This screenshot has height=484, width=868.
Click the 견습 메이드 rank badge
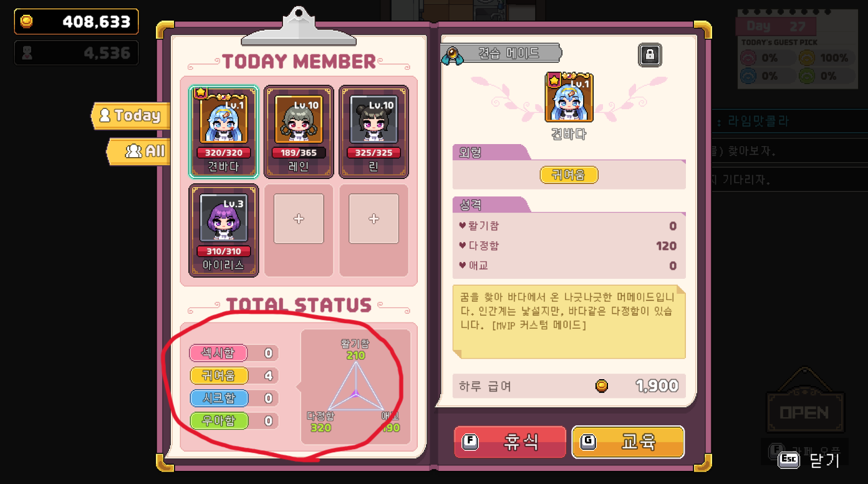[x=501, y=54]
